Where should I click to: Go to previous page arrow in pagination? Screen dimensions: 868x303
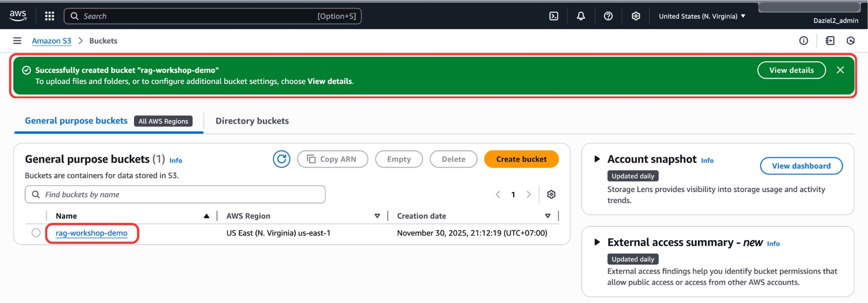498,194
